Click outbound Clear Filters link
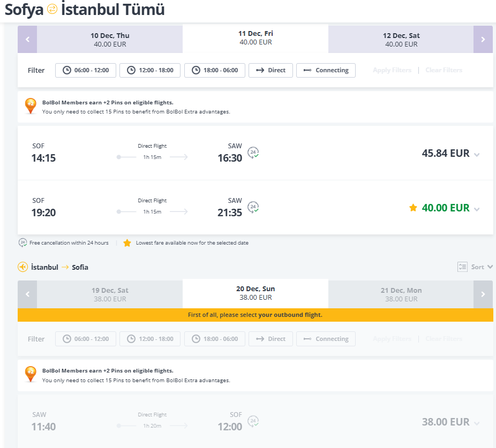This screenshot has height=448, width=496. tap(444, 70)
